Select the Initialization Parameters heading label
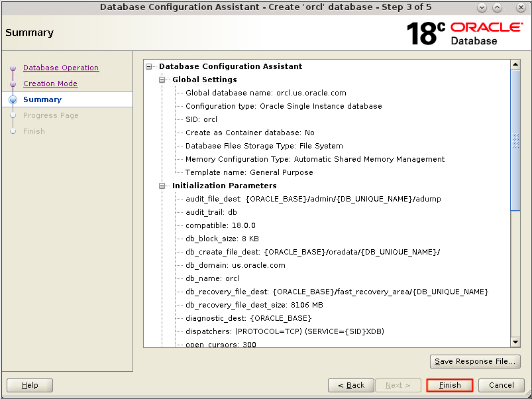532x399 pixels. 225,186
